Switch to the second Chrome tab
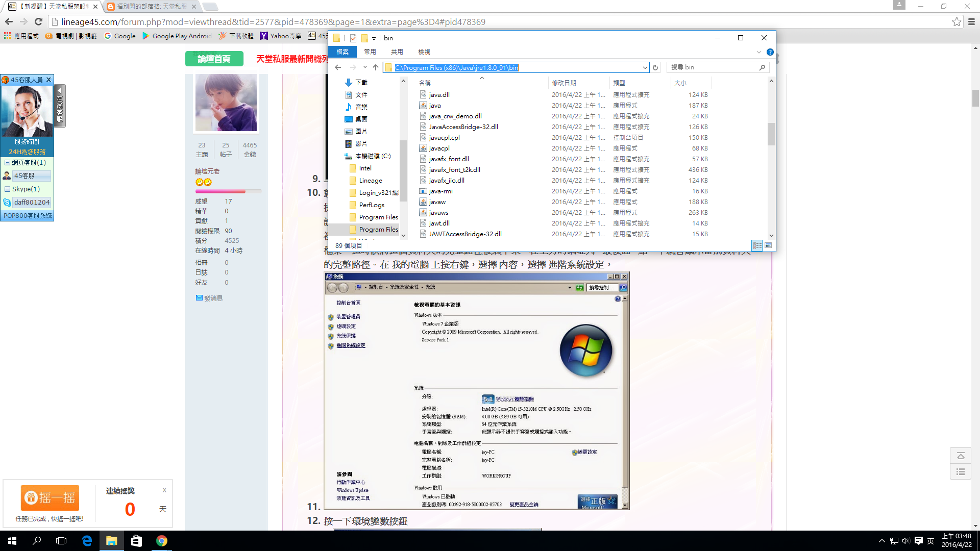The image size is (980, 551). [x=152, y=7]
